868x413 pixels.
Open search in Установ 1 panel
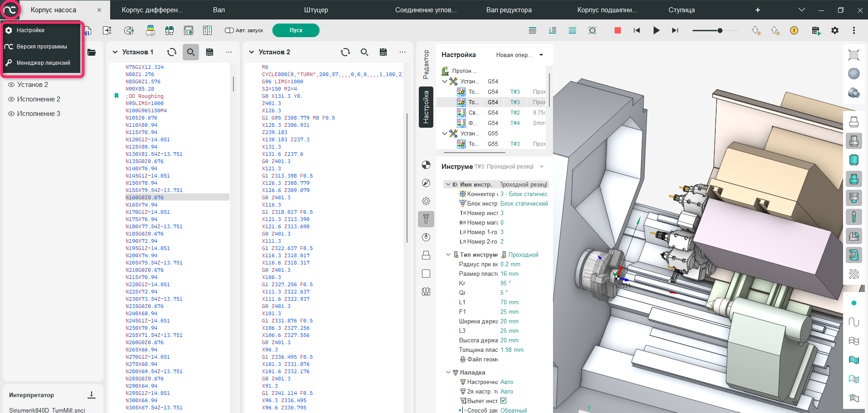click(x=191, y=52)
